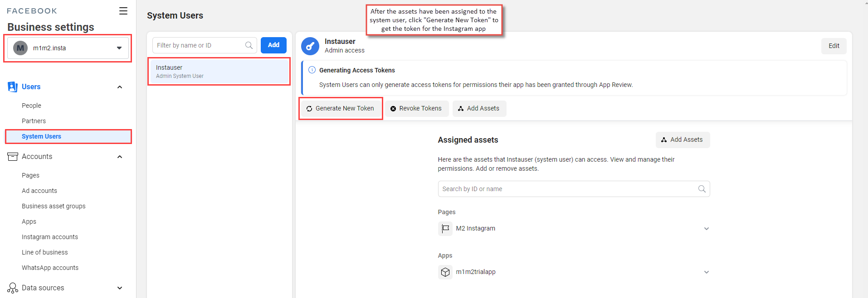Image resolution: width=868 pixels, height=298 pixels.
Task: Click the M avatar of m1m2.insta
Action: pyautogui.click(x=20, y=48)
